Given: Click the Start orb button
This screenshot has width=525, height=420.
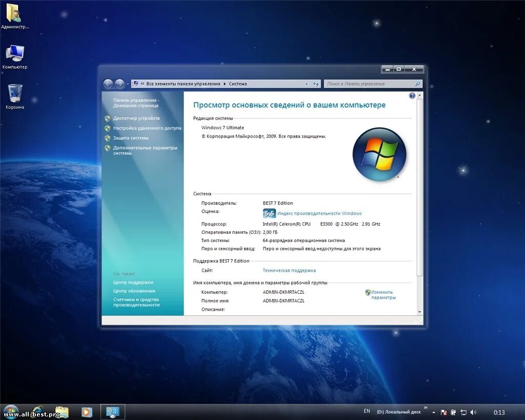Looking at the screenshot, I should point(11,411).
